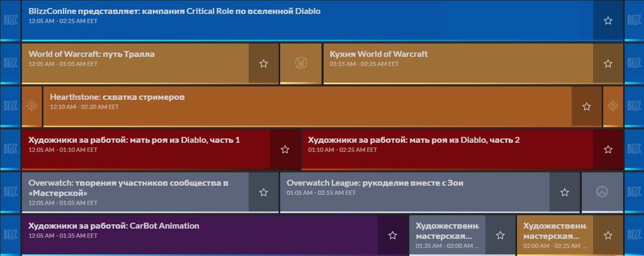Screen dimensions: 644x256
Task: Star the Overwatch «Мастерской» community creations event
Action: pos(263,192)
